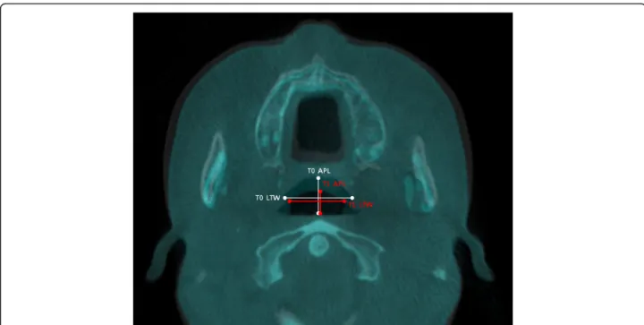Select the white endpoint below T0 APL
This screenshot has width=644, height=325.
[318, 178]
